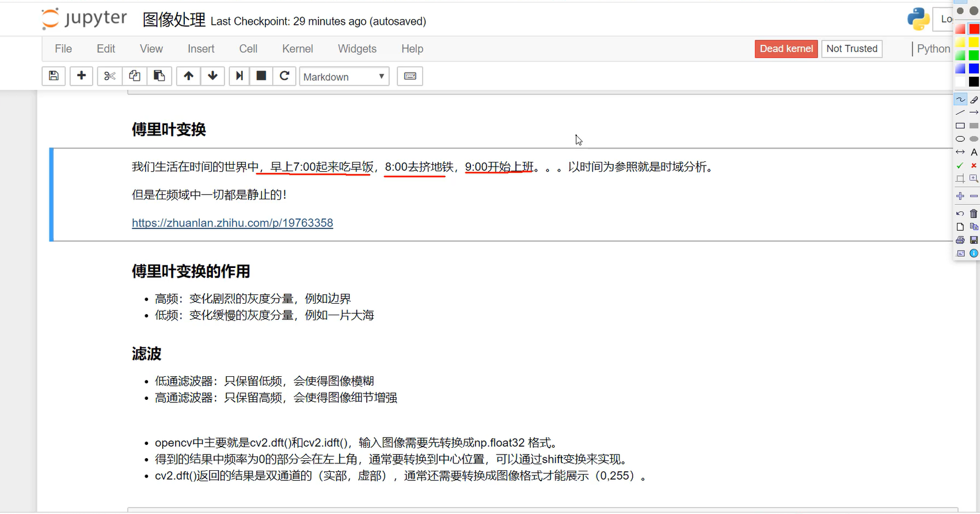Image resolution: width=980 pixels, height=514 pixels.
Task: Increase pen width with plus icon
Action: point(960,196)
